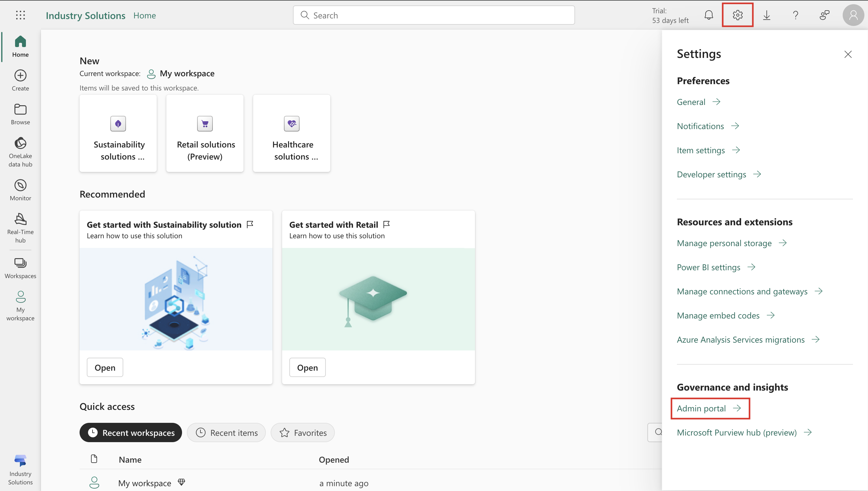Select the Sustainability solutions card
868x491 pixels.
118,133
